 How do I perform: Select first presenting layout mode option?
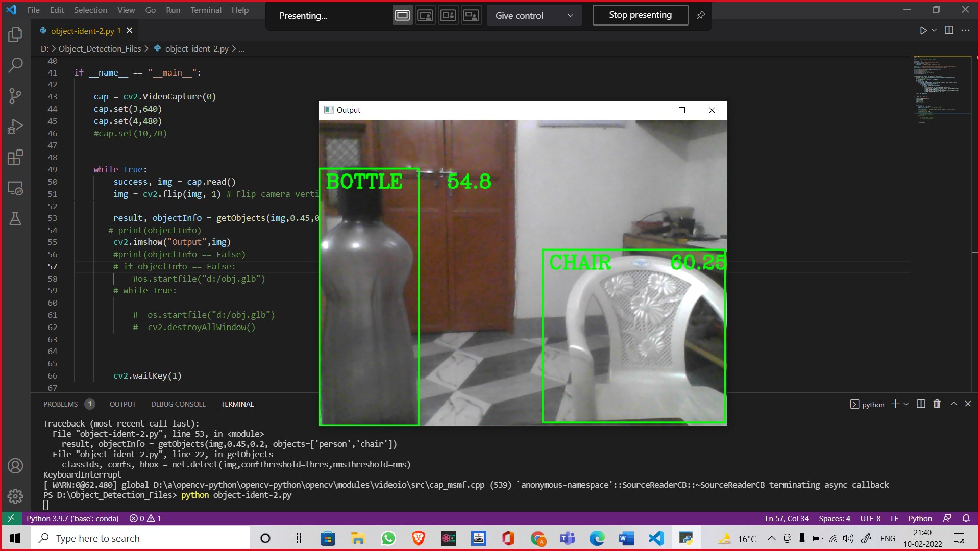[402, 16]
